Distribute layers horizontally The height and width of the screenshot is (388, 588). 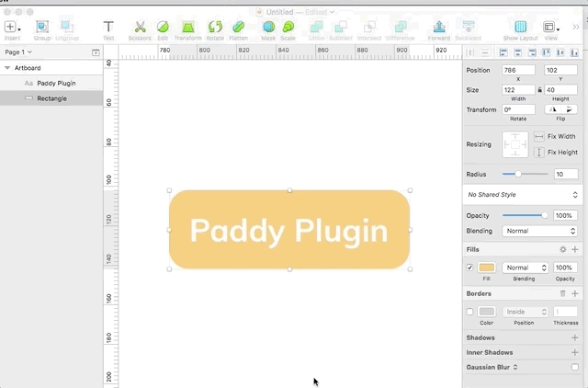pyautogui.click(x=469, y=53)
